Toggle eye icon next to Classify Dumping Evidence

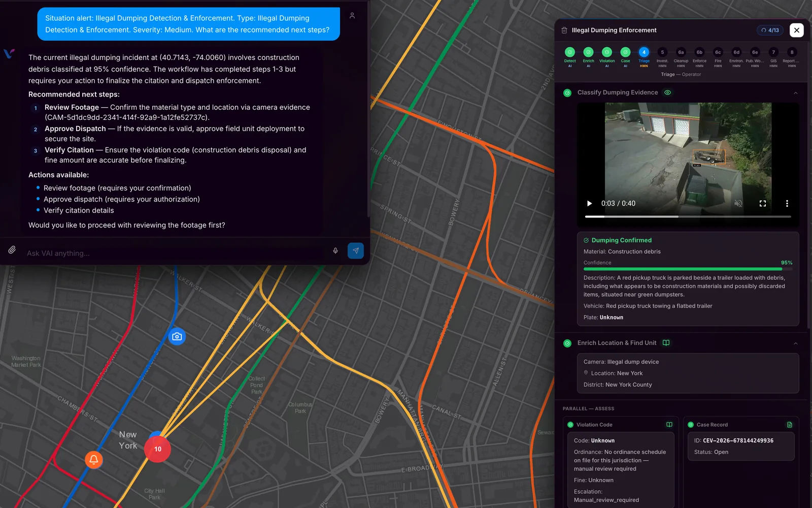[668, 92]
